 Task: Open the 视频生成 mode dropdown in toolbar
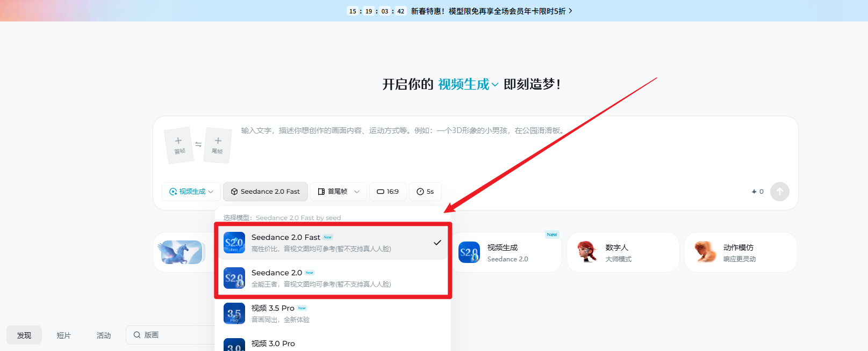click(x=191, y=192)
